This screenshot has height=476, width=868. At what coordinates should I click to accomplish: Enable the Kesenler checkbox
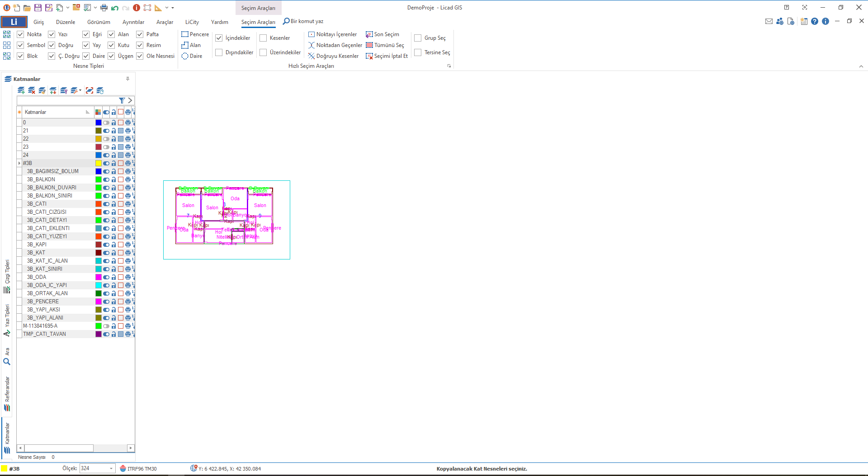click(x=263, y=38)
